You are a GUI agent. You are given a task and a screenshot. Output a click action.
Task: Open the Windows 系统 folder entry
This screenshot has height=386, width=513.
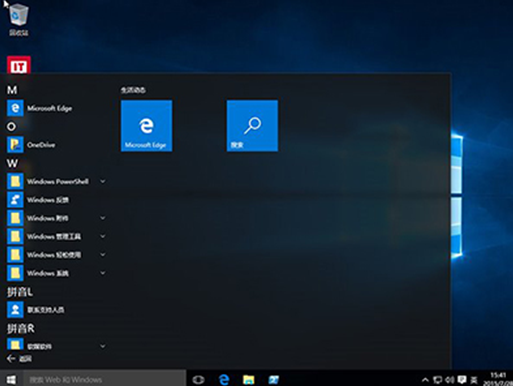(x=56, y=273)
